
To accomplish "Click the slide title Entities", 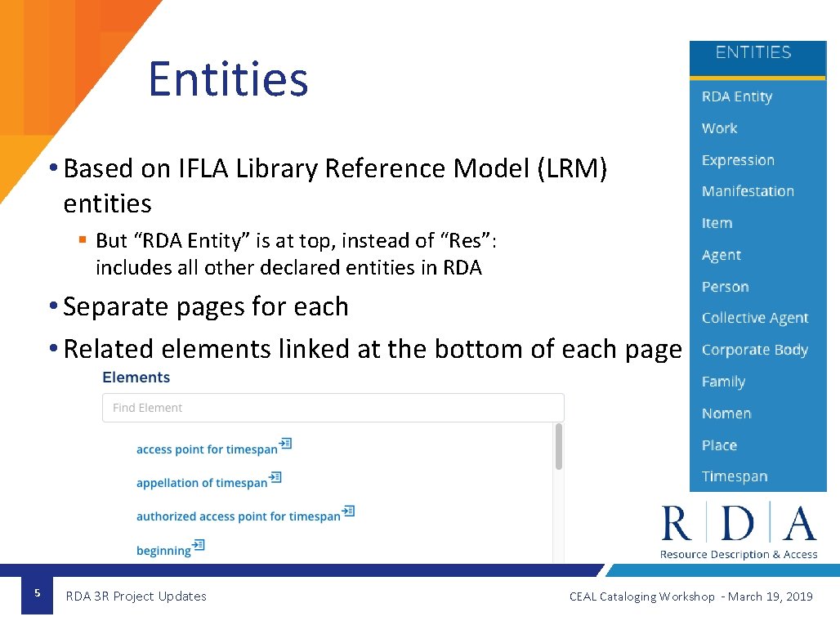I will (228, 79).
